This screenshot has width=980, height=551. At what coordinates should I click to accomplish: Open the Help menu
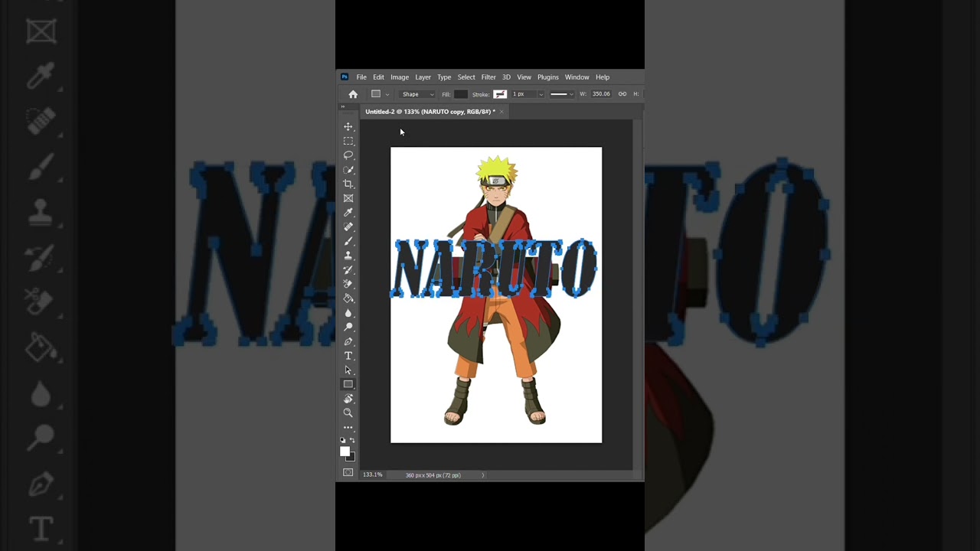(x=603, y=77)
